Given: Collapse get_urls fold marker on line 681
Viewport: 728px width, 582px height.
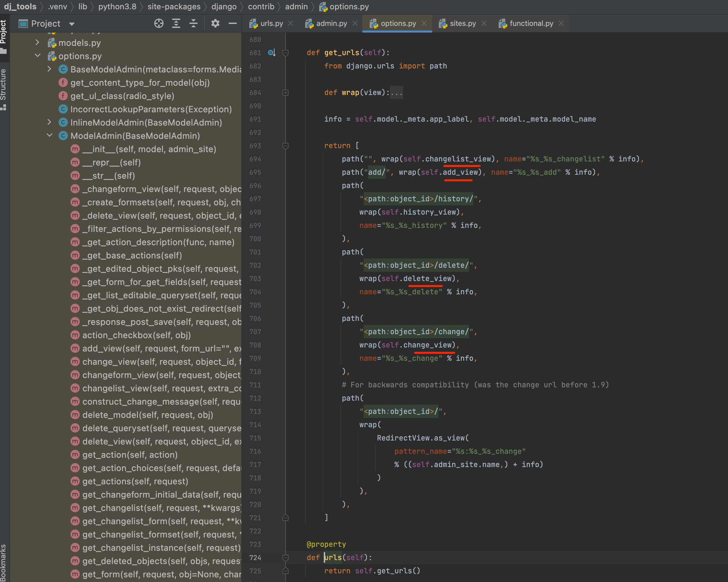Looking at the screenshot, I should pos(285,52).
